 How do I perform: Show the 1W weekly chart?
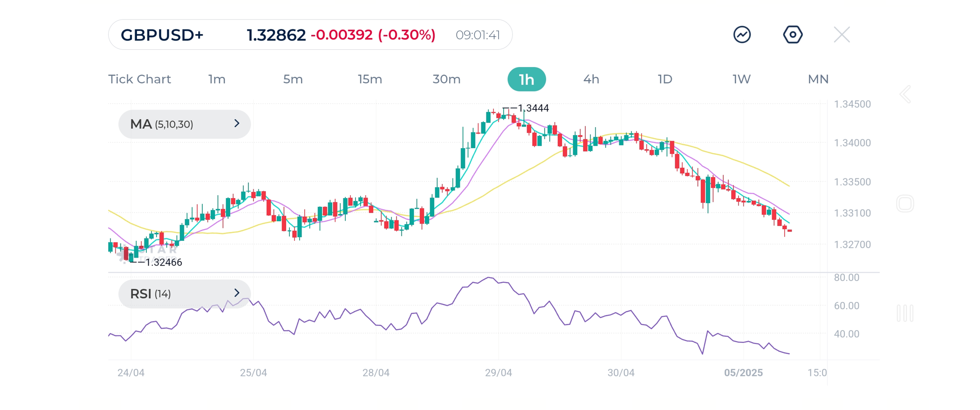click(x=741, y=79)
